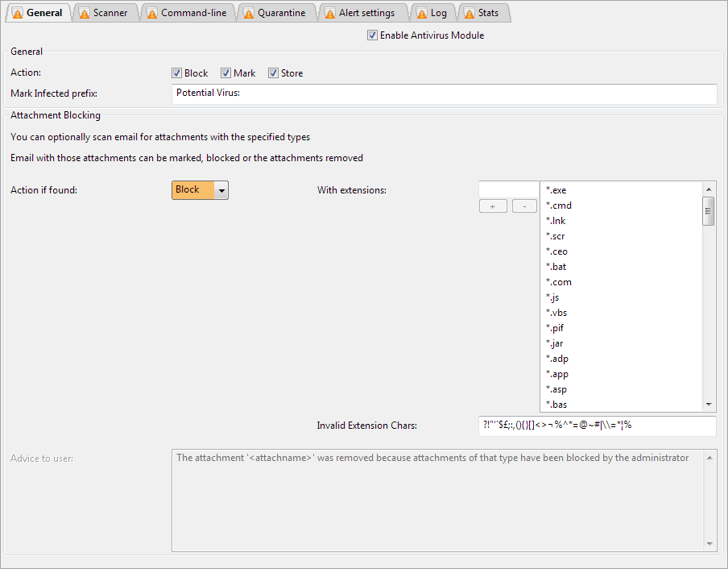Toggle Enable Antivirus Module checkbox

tap(372, 35)
